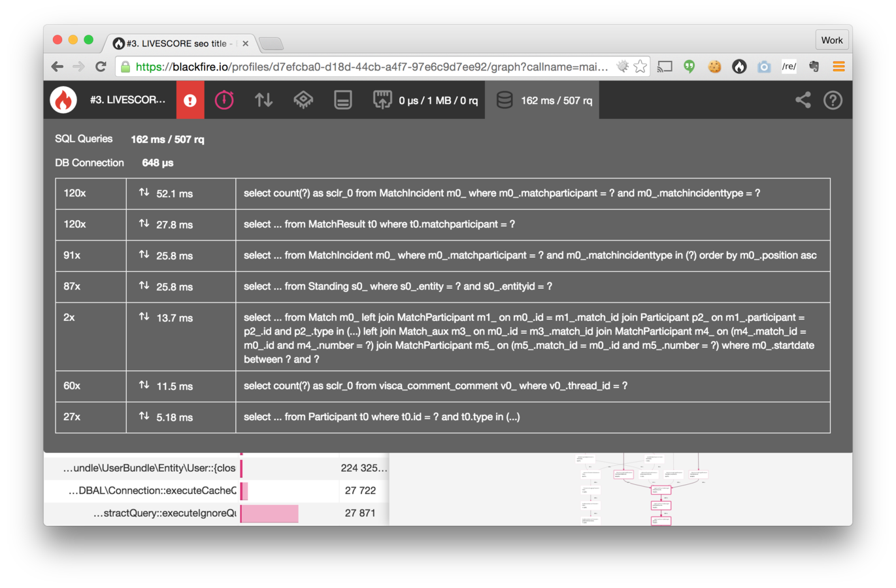Open the red alert recommendations tab
The image size is (896, 588).
point(190,100)
